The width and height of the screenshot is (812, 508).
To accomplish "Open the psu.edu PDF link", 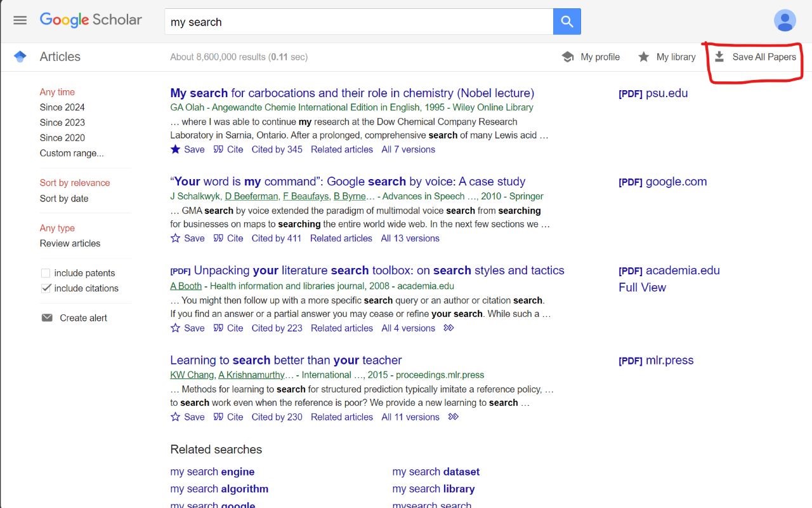I will (x=653, y=93).
